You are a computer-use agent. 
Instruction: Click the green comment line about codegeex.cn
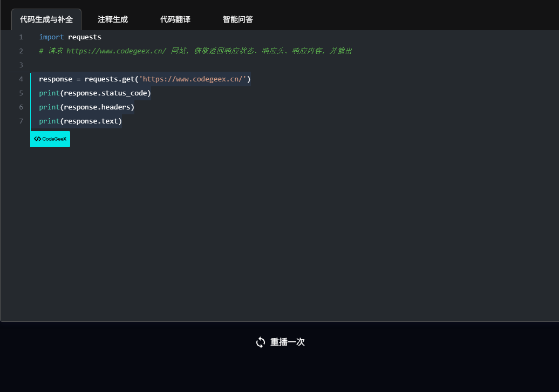[x=195, y=51]
